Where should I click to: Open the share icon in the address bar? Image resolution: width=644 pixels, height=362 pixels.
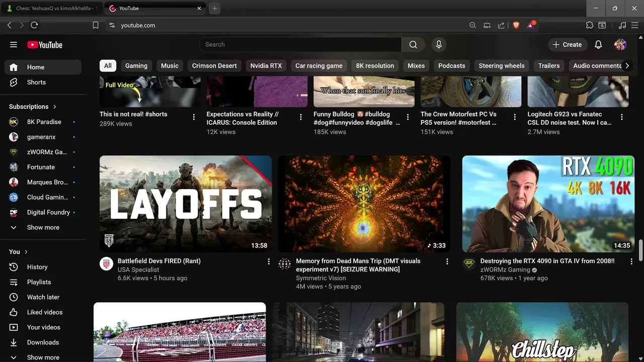click(501, 25)
